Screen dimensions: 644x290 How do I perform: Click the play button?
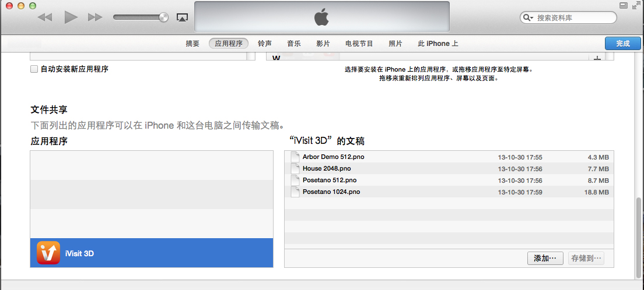point(71,17)
